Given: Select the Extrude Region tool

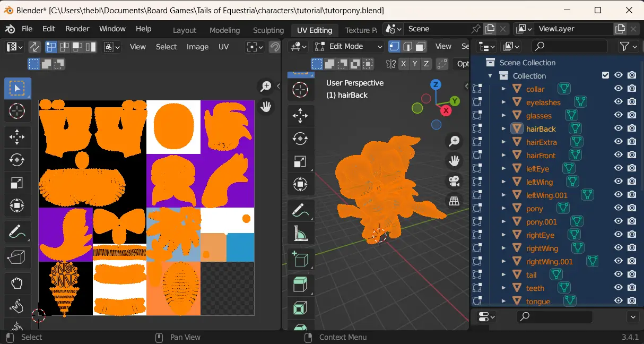Looking at the screenshot, I should tap(300, 285).
